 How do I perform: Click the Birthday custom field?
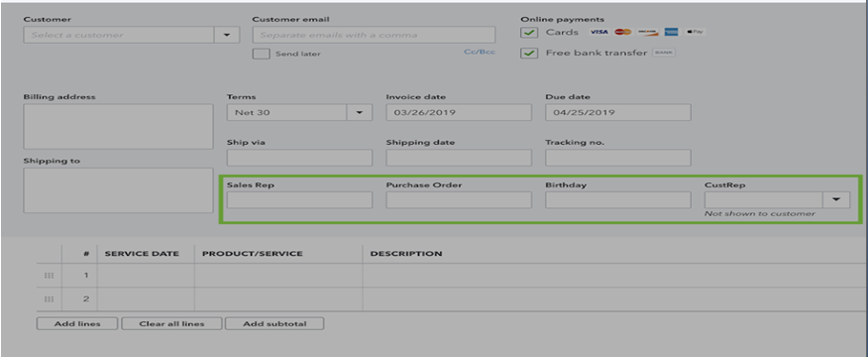(x=618, y=200)
